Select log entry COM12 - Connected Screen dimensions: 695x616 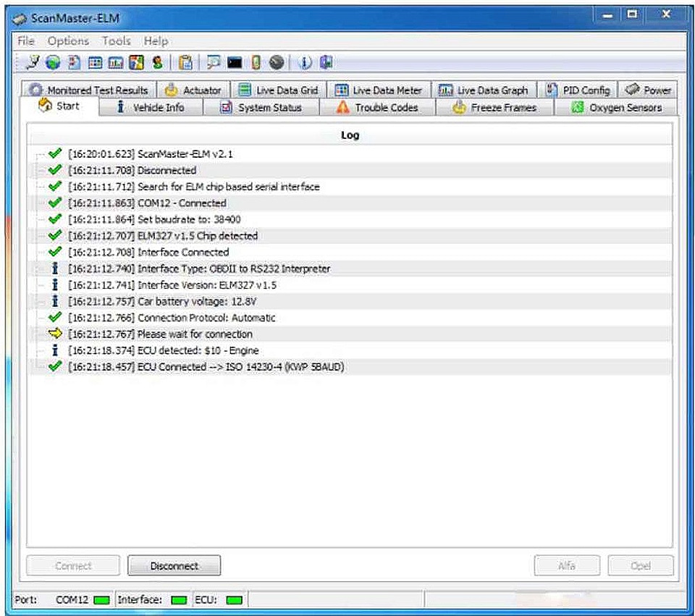(350, 203)
